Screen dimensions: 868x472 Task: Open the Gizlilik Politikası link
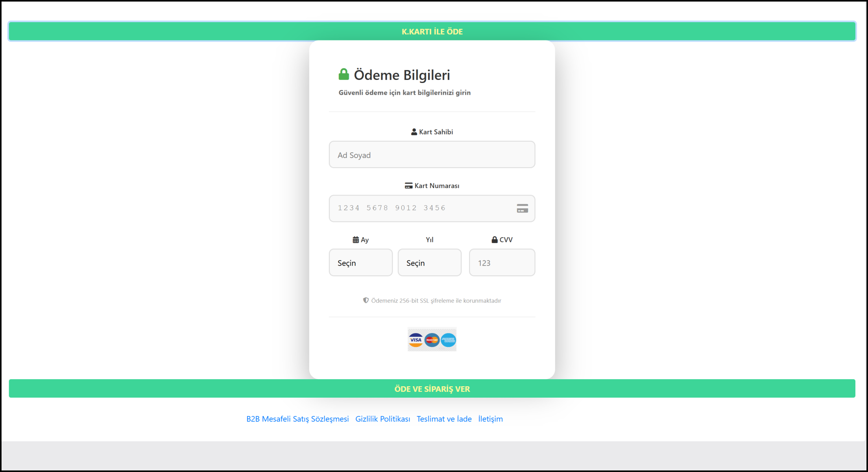382,419
